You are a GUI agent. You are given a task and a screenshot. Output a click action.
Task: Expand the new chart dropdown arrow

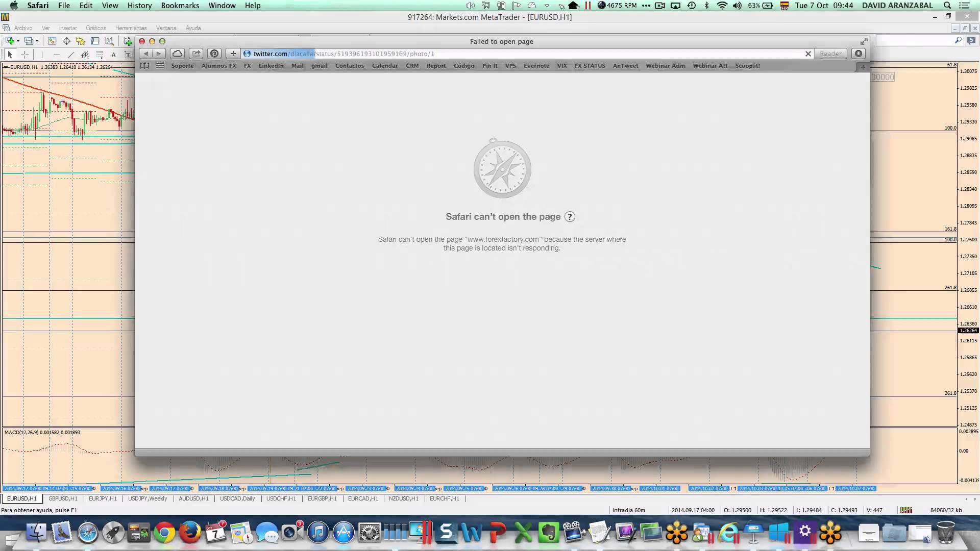[18, 41]
